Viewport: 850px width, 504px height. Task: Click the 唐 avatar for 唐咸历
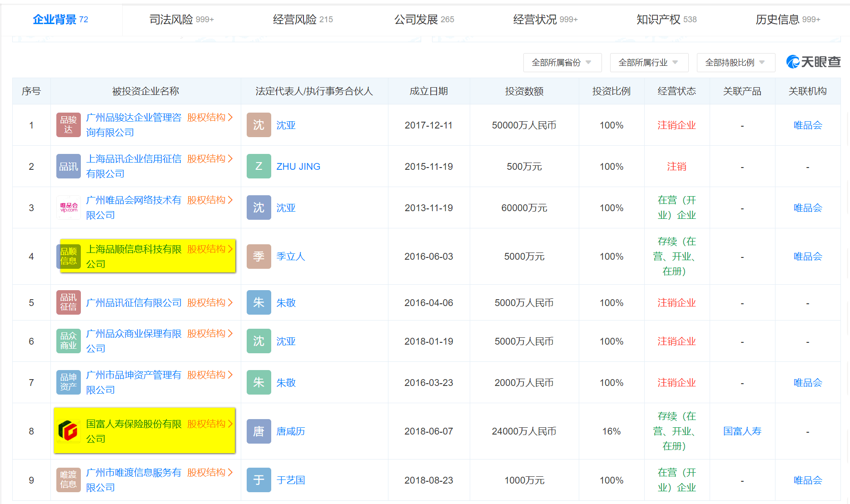click(x=259, y=431)
